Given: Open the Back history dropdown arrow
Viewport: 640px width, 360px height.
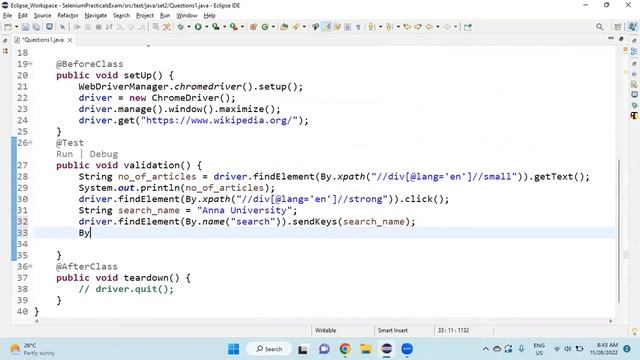Looking at the screenshot, I should [x=438, y=27].
